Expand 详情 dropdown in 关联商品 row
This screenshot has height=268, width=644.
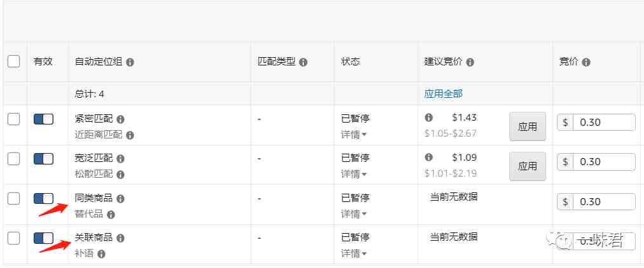(353, 253)
